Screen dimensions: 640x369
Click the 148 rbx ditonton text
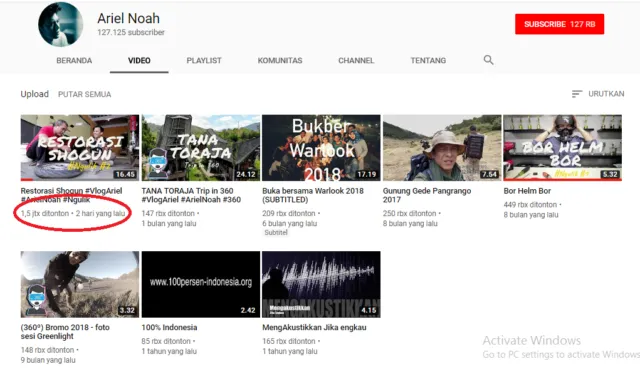[47, 350]
